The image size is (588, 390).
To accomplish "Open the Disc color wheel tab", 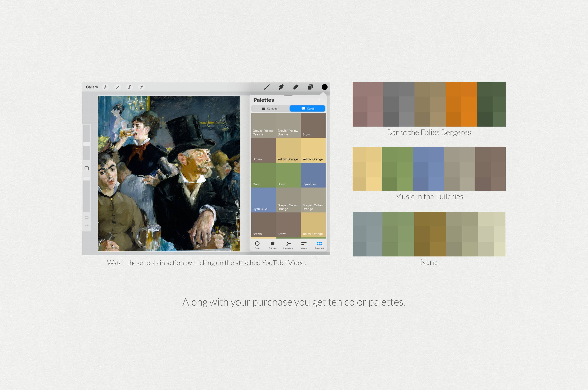I will 257,245.
